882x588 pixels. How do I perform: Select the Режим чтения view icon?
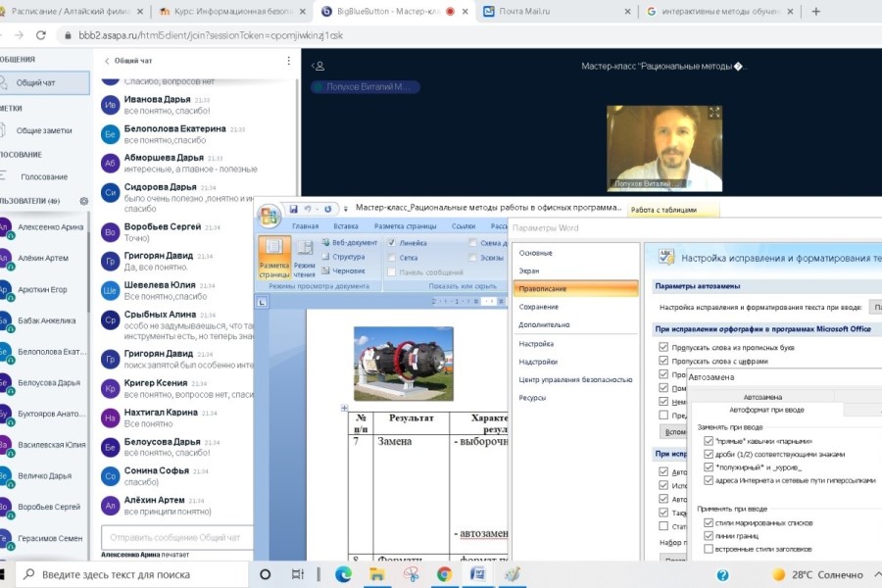point(305,259)
